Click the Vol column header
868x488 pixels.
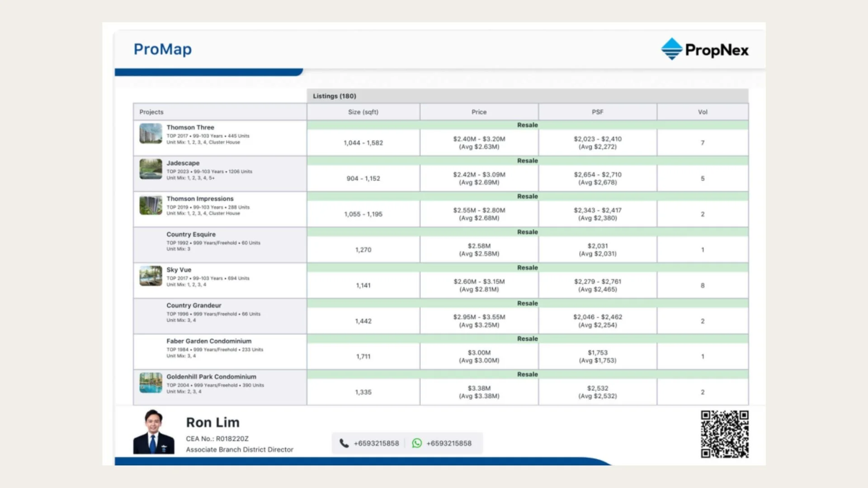pos(702,112)
